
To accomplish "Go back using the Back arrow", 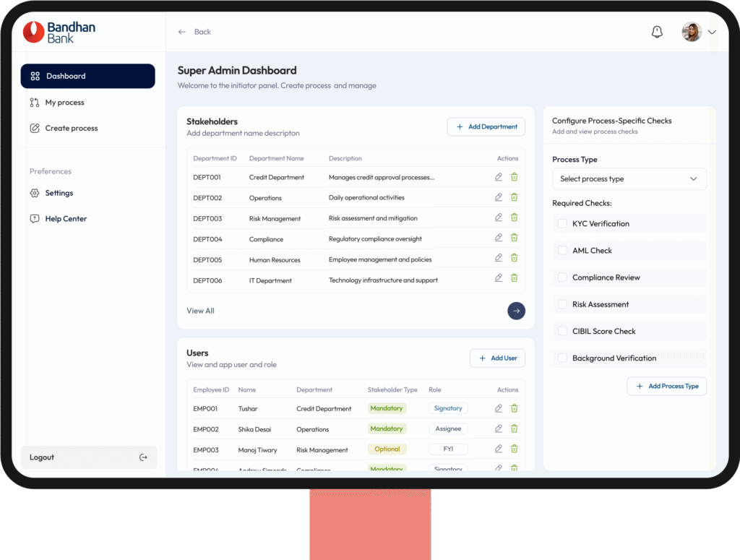I will (x=182, y=32).
